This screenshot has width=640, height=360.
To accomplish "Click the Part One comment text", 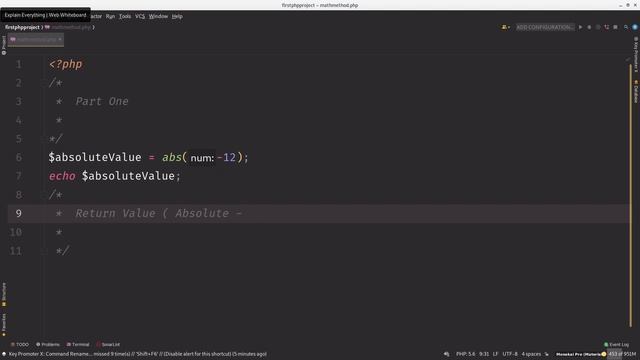I will [102, 101].
